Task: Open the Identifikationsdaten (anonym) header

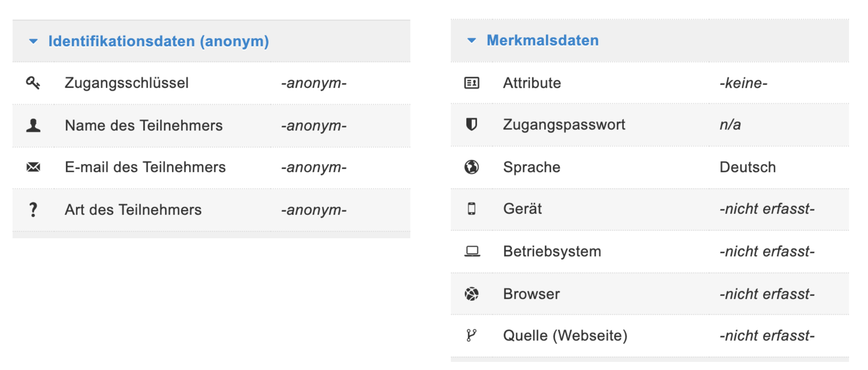Action: click(x=159, y=41)
